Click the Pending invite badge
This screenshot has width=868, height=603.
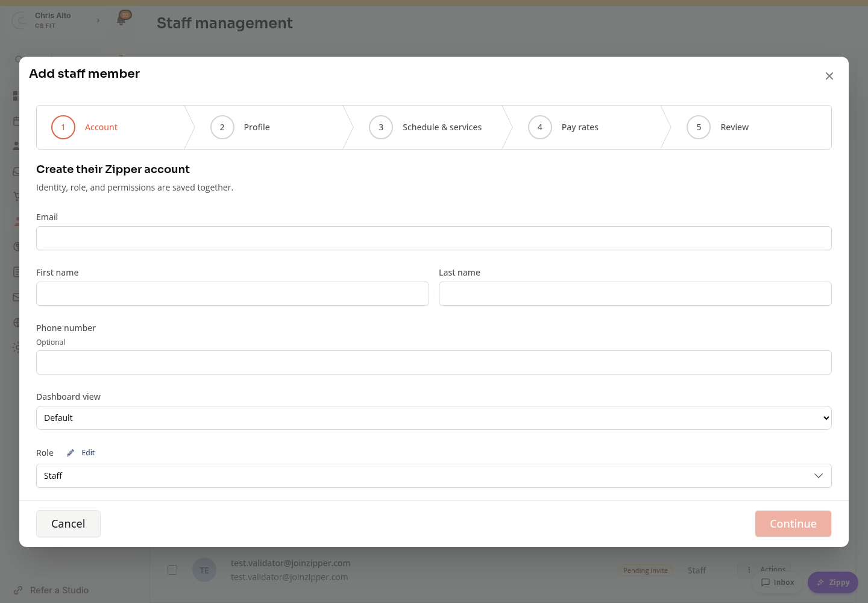pos(646,570)
